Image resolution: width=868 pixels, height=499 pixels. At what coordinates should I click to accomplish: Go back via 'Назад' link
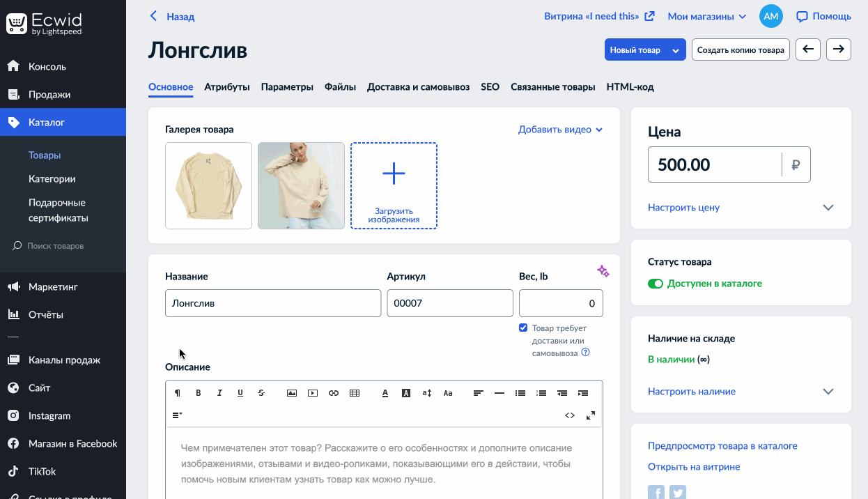click(172, 16)
